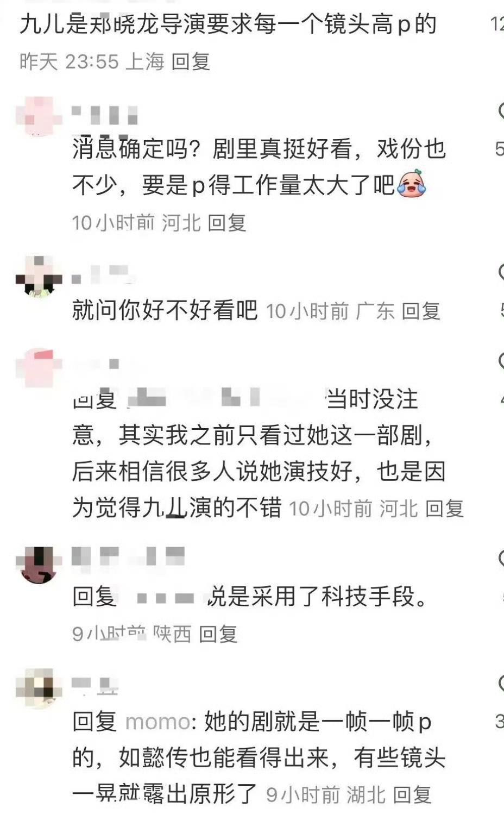Like the 就问你好不好看吧 comment
The image size is (504, 814).
tap(501, 272)
